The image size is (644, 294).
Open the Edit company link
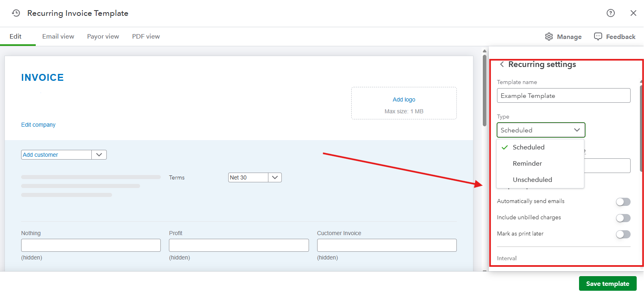click(38, 125)
